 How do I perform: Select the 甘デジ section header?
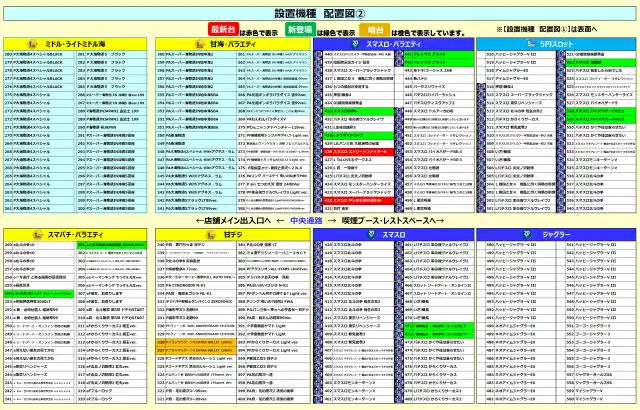coord(233,235)
